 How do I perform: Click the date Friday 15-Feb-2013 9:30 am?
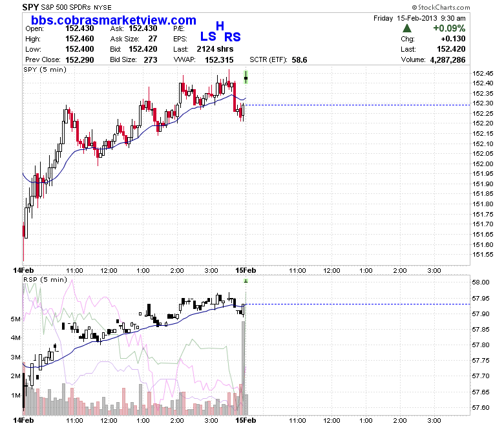pyautogui.click(x=419, y=18)
